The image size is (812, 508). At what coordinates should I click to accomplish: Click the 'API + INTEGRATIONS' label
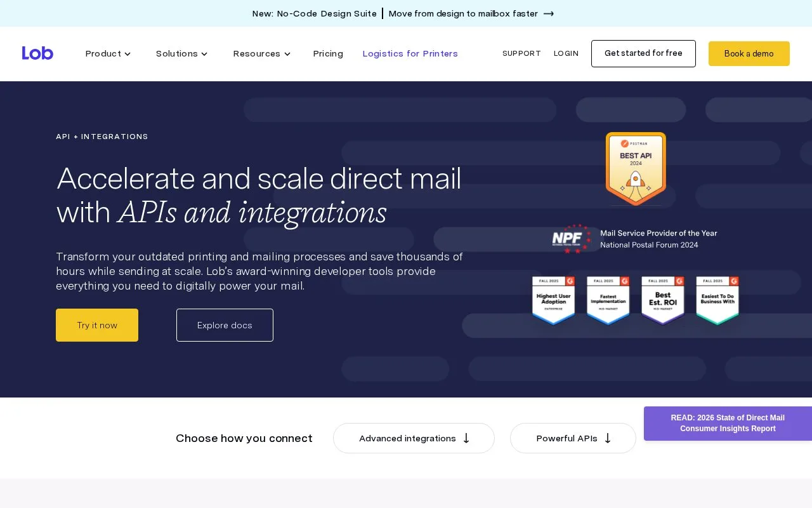(x=102, y=137)
